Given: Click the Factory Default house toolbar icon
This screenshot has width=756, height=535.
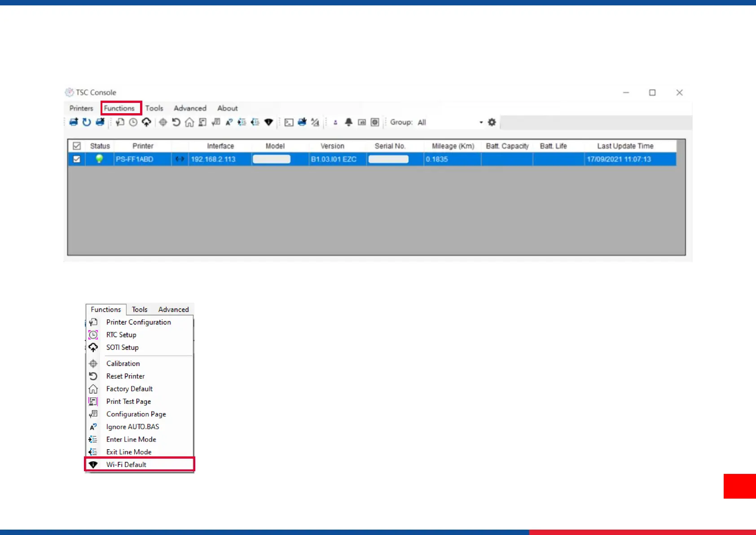Looking at the screenshot, I should point(189,122).
